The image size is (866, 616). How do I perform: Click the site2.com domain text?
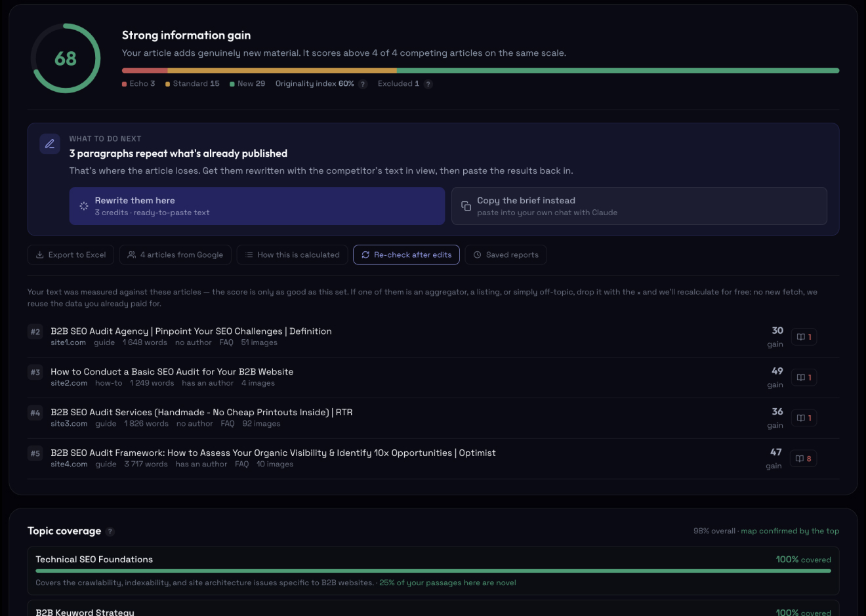point(69,383)
